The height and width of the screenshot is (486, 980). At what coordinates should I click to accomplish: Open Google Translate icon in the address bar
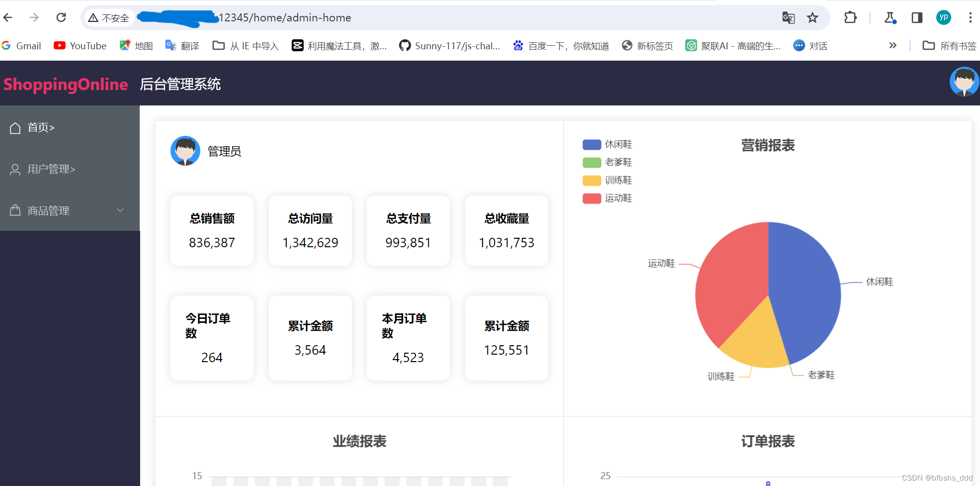788,17
